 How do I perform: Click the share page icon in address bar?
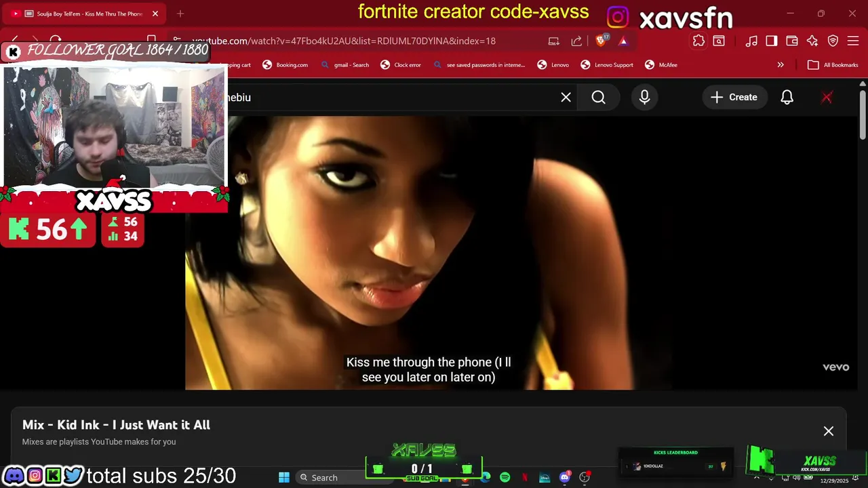(576, 41)
